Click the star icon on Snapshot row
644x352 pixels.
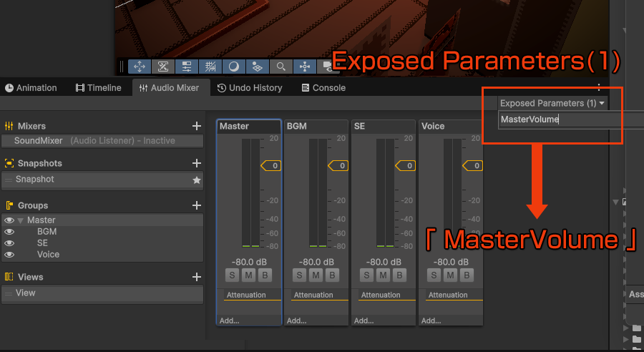[197, 180]
